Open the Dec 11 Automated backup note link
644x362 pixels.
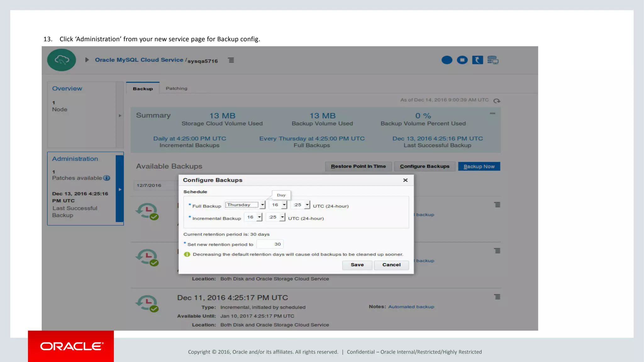coord(411,307)
